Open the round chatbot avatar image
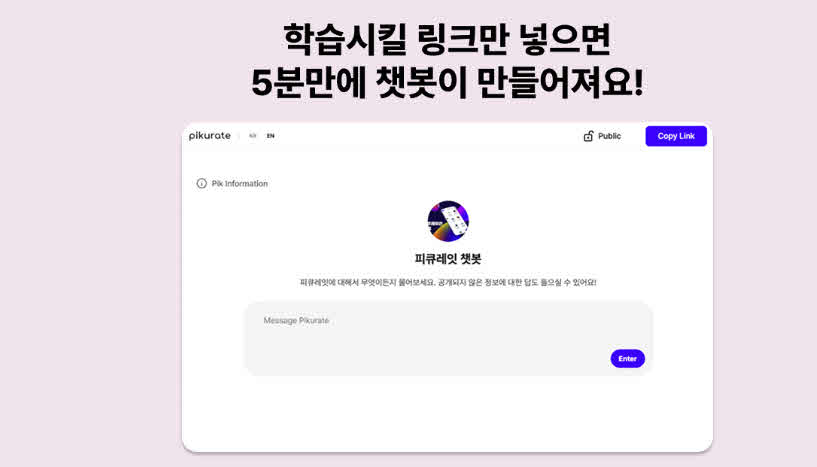The height and width of the screenshot is (467, 817). 448,221
